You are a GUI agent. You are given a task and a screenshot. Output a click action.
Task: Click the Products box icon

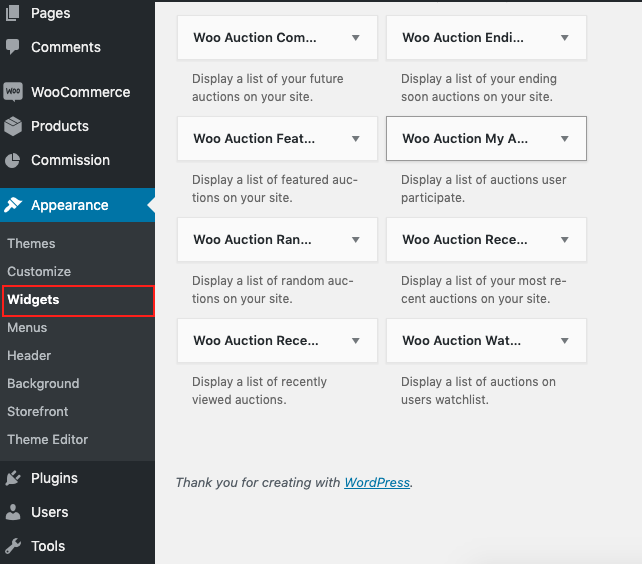point(13,126)
